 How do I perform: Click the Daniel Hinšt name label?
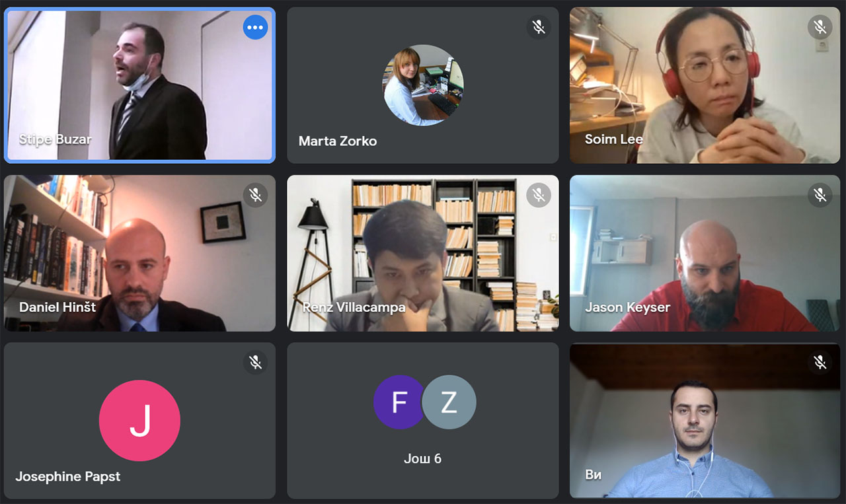click(x=58, y=307)
